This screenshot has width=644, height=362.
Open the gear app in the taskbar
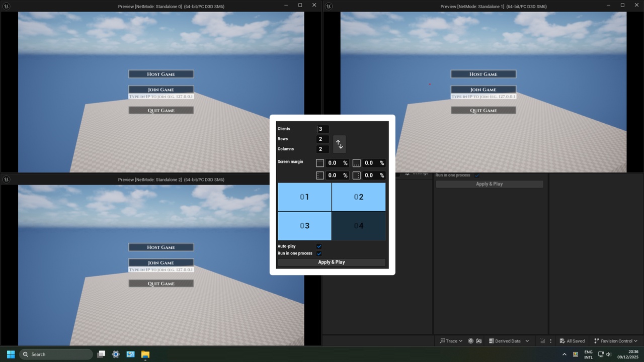116,354
